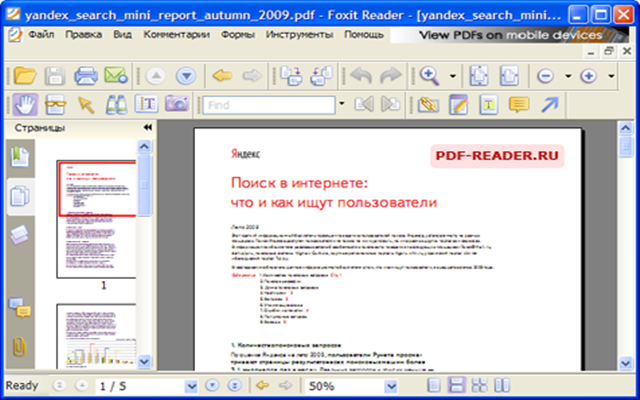The image size is (640, 400).
Task: Open the page number dropdown
Action: tap(191, 386)
